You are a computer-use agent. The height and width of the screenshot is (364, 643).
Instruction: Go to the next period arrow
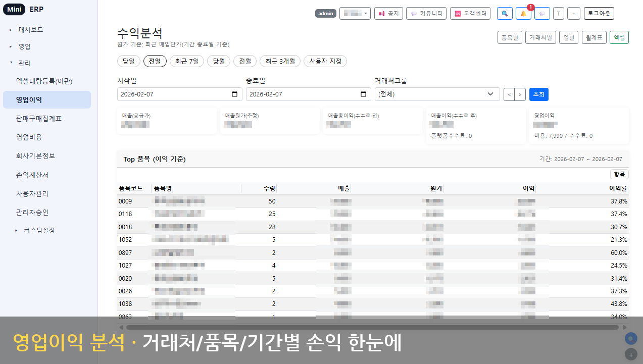point(520,94)
